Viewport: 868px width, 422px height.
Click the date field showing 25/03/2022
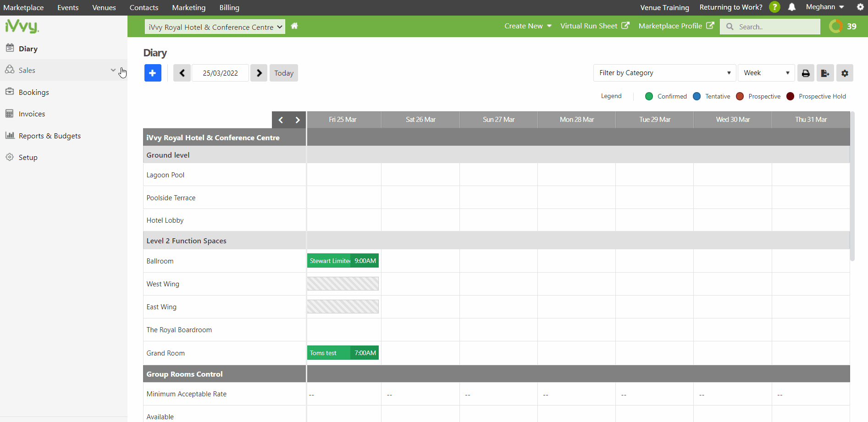221,73
